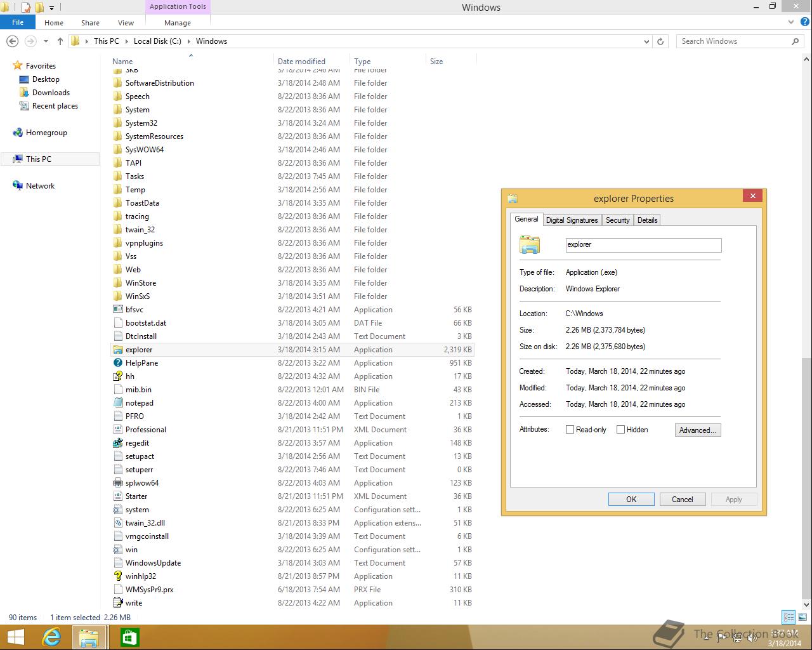The width and height of the screenshot is (812, 650).
Task: Click the notepad application icon
Action: [x=117, y=403]
